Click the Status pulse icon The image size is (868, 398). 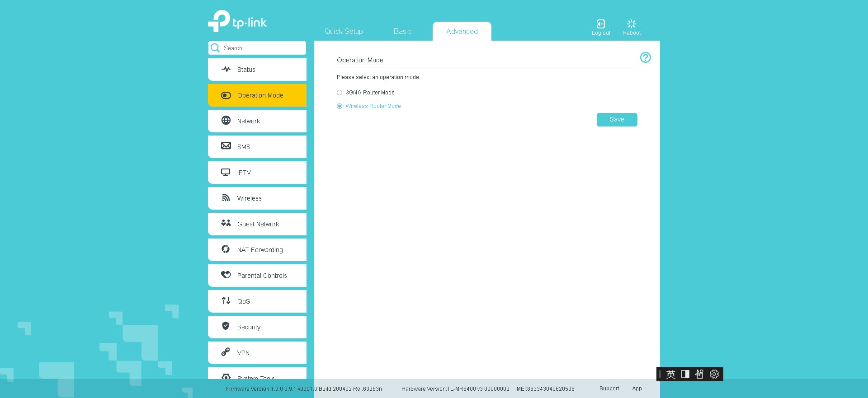(226, 69)
